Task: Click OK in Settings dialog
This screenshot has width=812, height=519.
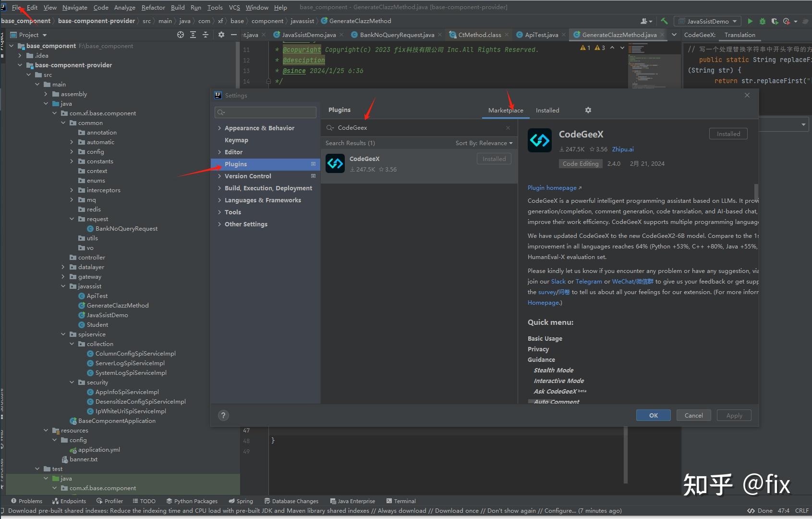Action: (x=653, y=415)
